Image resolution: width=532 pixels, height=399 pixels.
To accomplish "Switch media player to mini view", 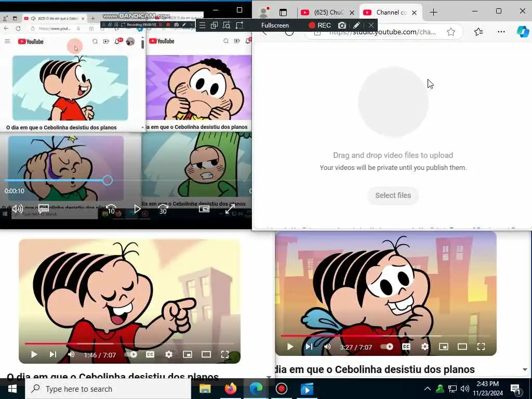I will pos(204,209).
